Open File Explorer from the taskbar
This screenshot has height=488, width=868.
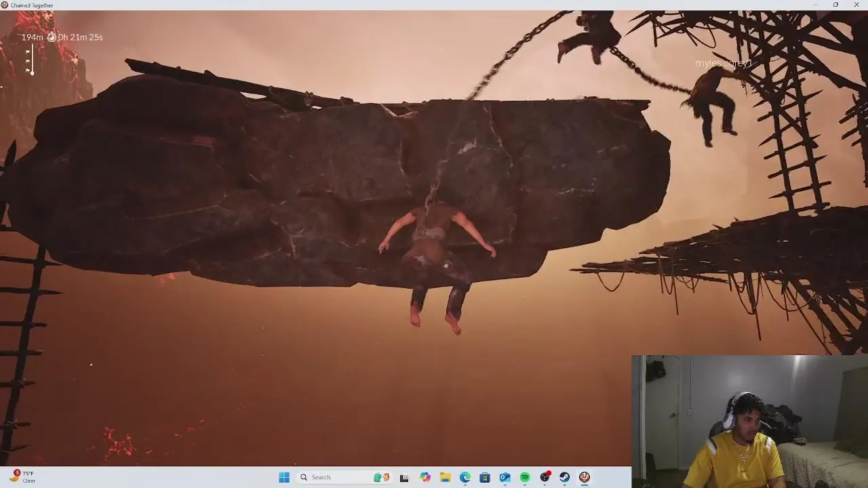click(x=445, y=477)
